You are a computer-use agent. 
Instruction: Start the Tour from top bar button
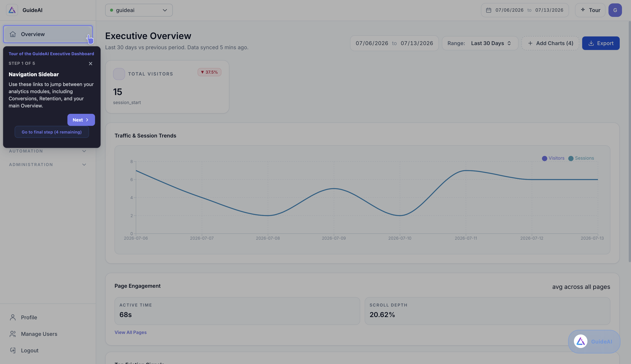pyautogui.click(x=590, y=10)
